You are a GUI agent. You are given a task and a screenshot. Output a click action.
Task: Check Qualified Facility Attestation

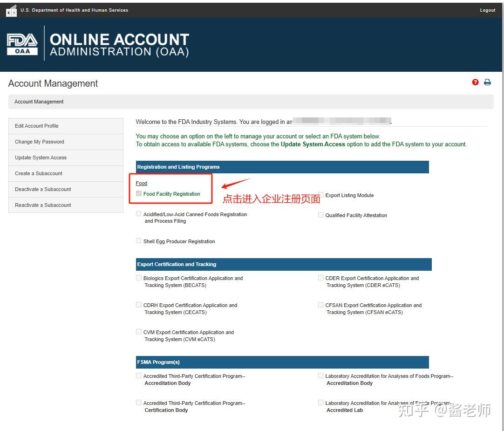pos(320,214)
